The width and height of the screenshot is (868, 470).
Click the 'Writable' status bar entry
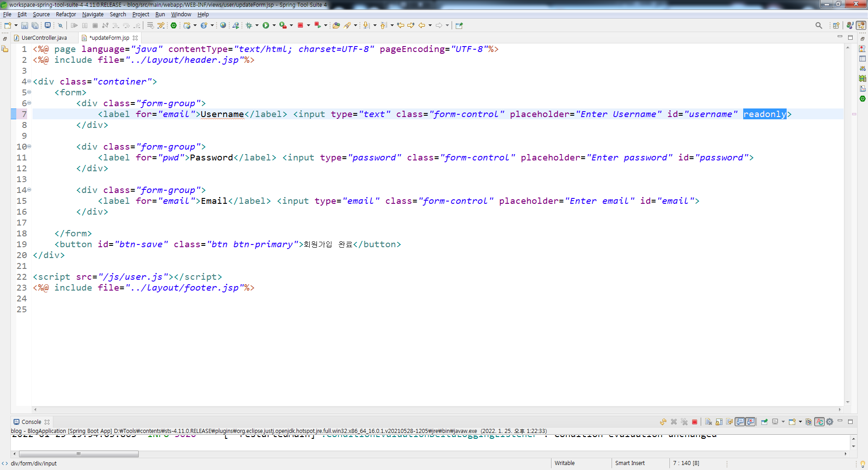click(565, 463)
